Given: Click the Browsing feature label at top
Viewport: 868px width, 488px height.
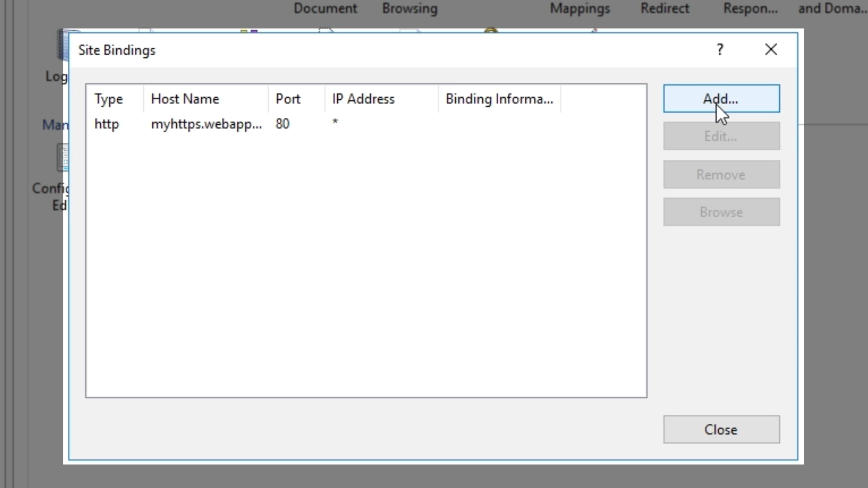Looking at the screenshot, I should 410,9.
